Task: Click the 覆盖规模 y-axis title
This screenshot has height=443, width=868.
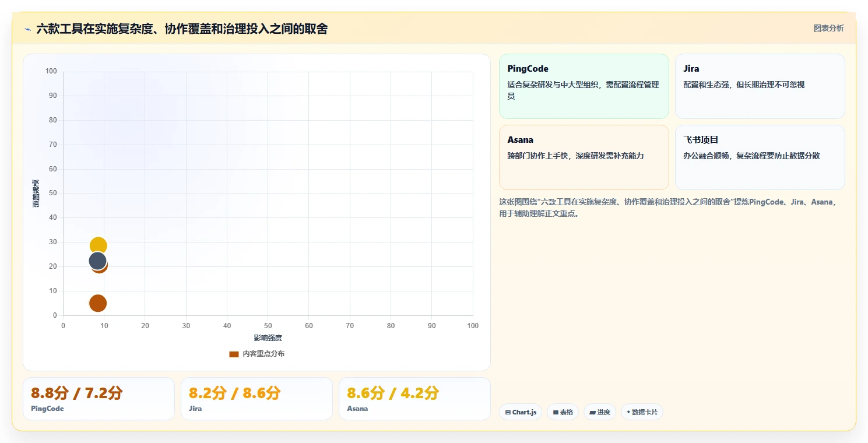Action: [36, 194]
